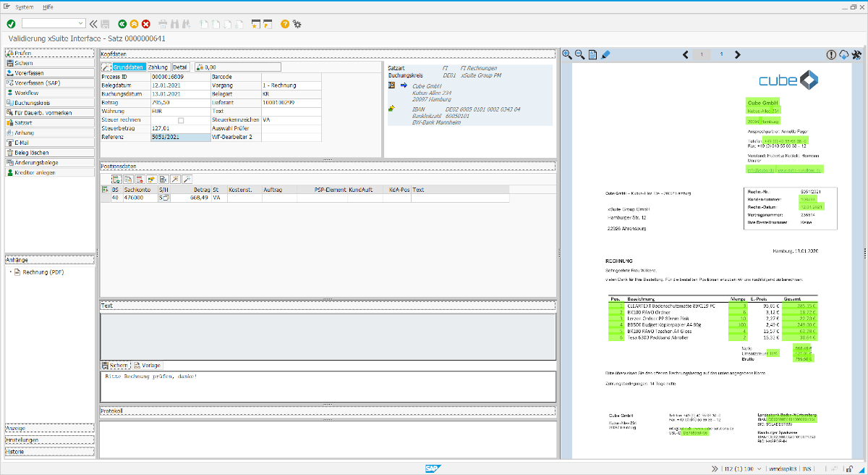This screenshot has height=475, width=868.
Task: Open the System menu
Action: click(24, 6)
